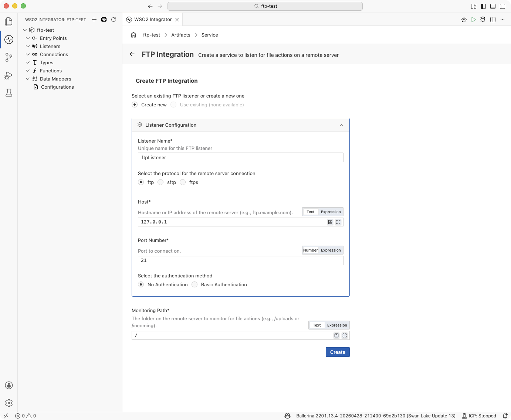The width and height of the screenshot is (511, 420).
Task: Expand the Connections tree node
Action: (28, 54)
